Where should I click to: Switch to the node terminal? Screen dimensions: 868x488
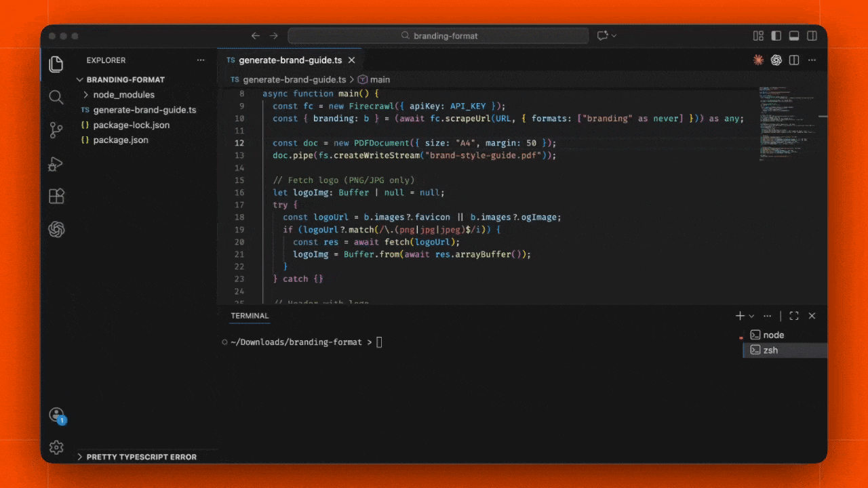[785, 335]
